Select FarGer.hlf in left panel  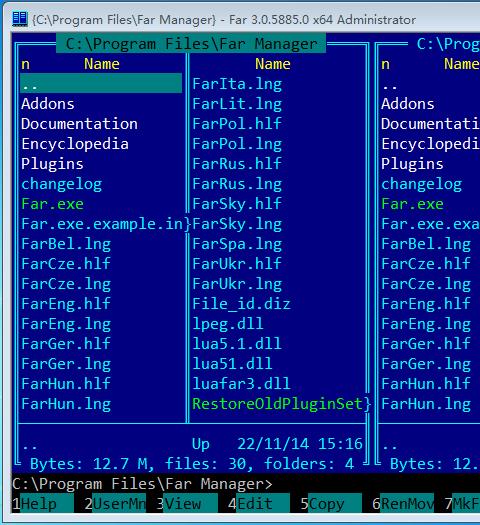point(66,344)
